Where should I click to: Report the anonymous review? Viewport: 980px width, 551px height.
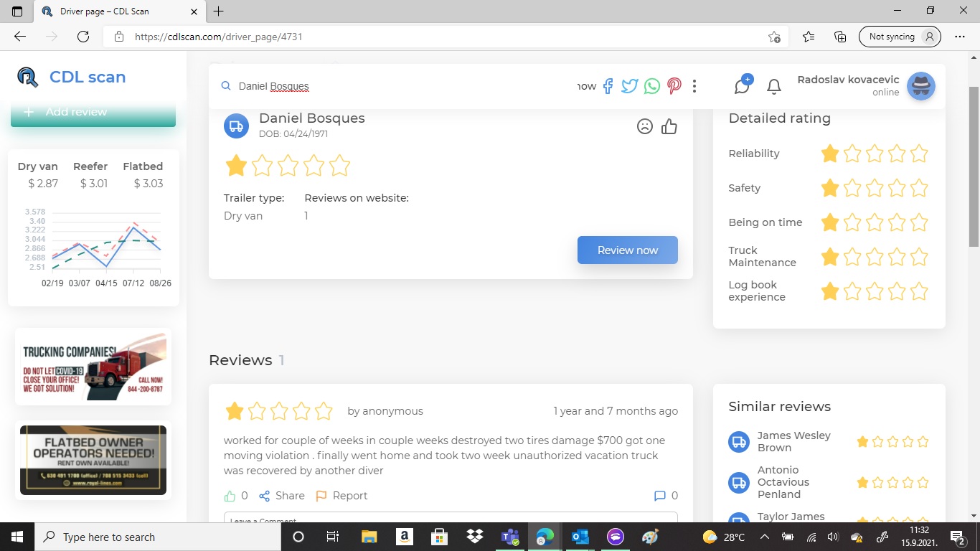coord(341,496)
